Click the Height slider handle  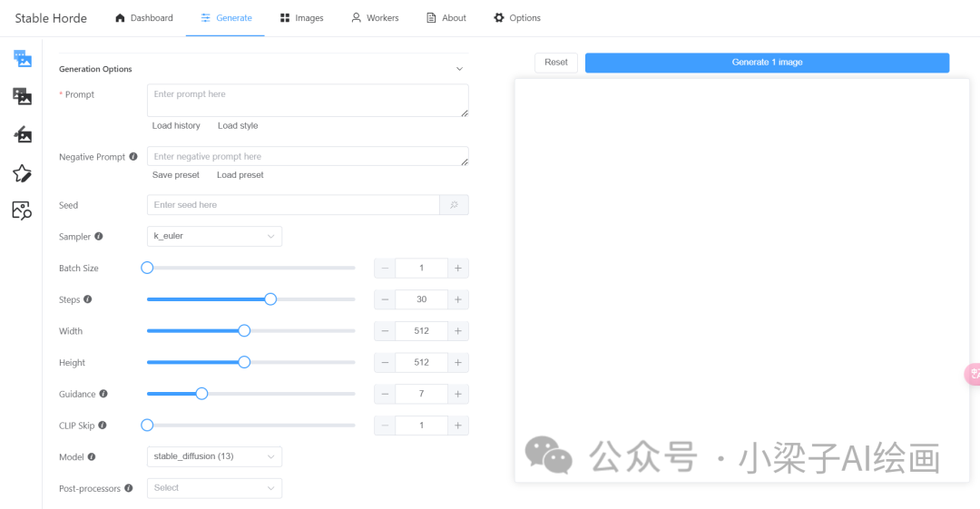pyautogui.click(x=244, y=362)
